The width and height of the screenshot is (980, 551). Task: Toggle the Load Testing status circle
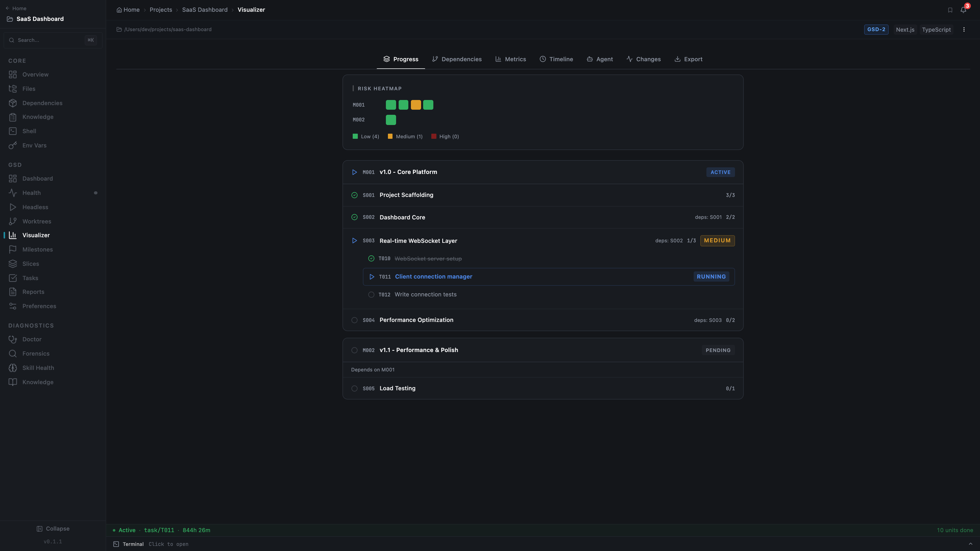tap(354, 388)
